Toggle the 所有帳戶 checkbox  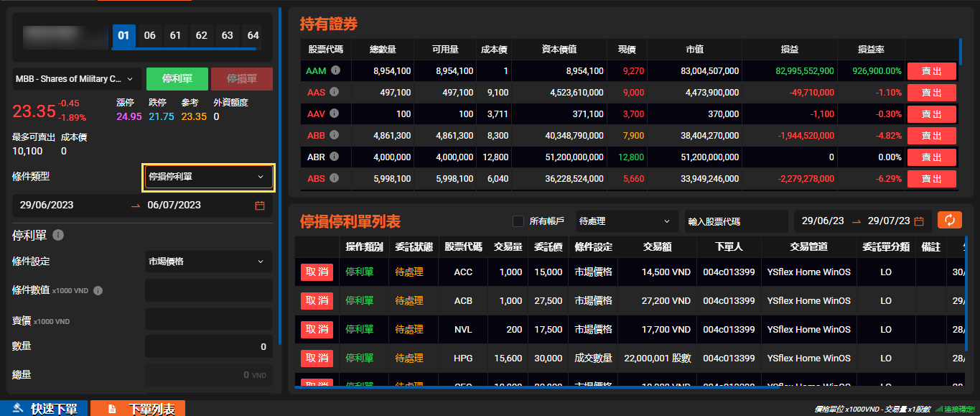click(x=518, y=221)
